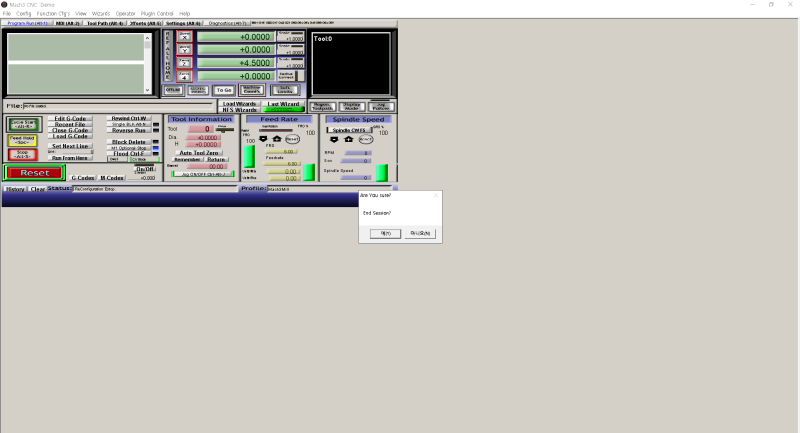The height and width of the screenshot is (433, 800).
Task: Toggle Block Delete
Action: click(129, 142)
